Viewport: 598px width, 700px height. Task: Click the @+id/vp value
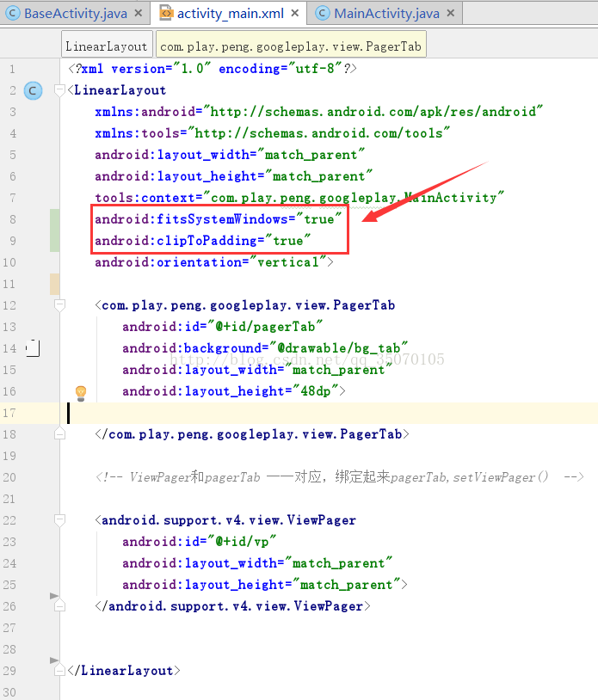(x=242, y=542)
